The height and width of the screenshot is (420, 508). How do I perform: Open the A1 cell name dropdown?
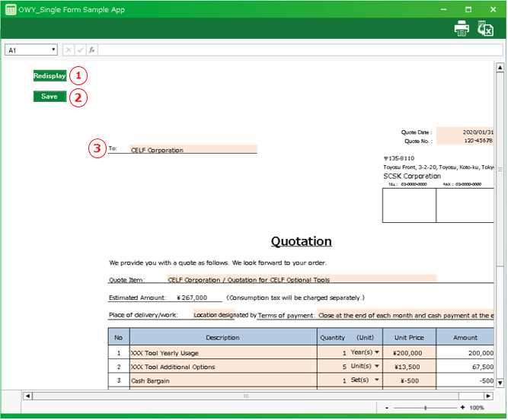point(53,49)
